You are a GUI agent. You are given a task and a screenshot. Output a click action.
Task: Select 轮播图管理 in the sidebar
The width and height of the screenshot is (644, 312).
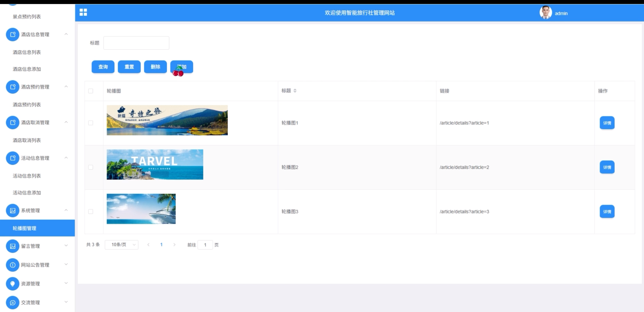tap(25, 228)
